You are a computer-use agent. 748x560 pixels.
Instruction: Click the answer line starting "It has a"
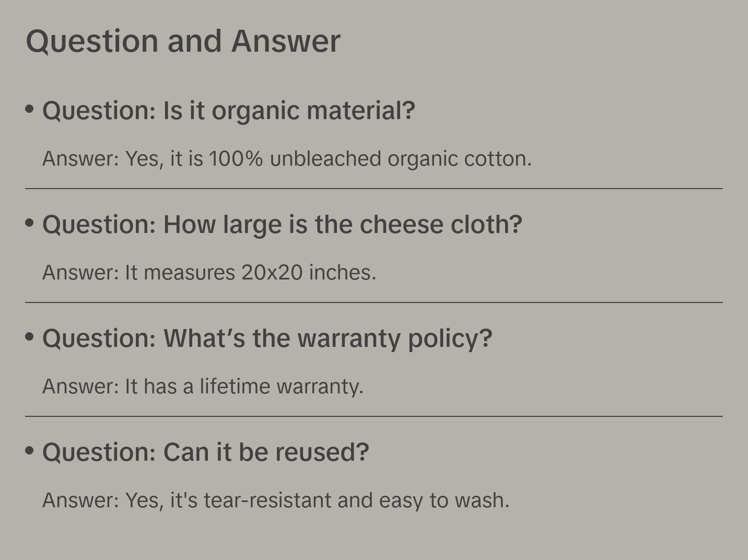click(203, 387)
